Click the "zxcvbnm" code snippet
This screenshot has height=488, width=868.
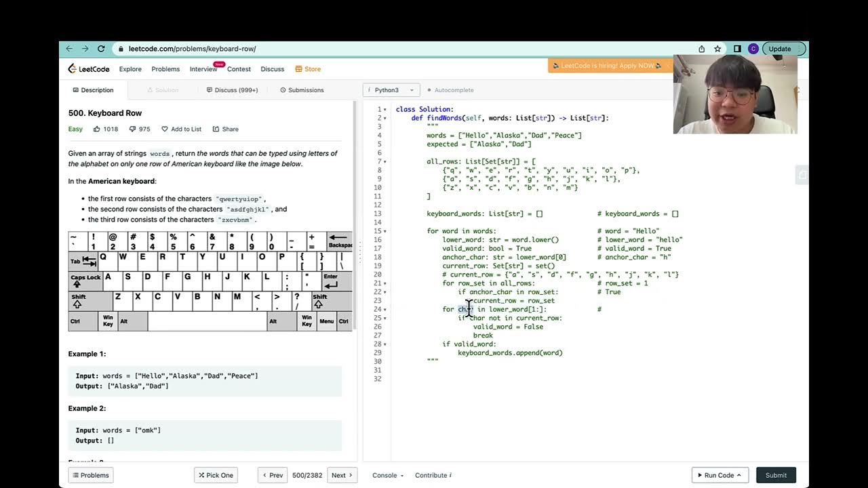(x=235, y=220)
